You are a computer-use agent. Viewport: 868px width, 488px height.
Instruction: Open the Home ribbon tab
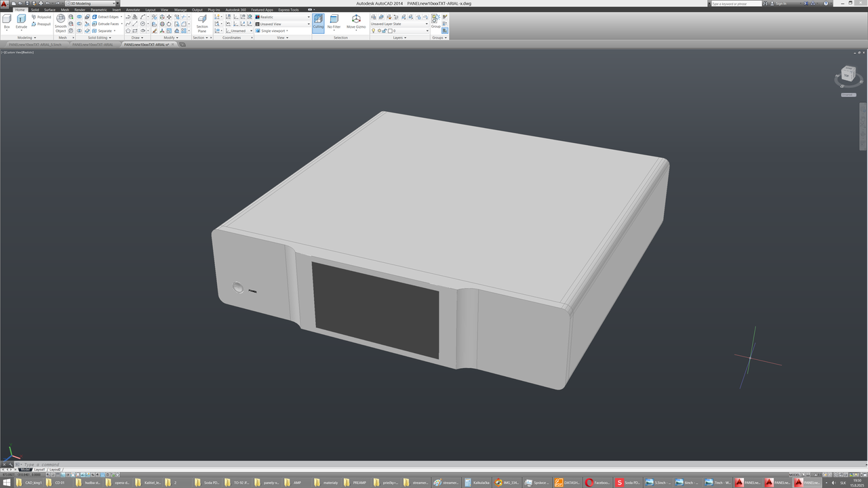click(x=20, y=9)
